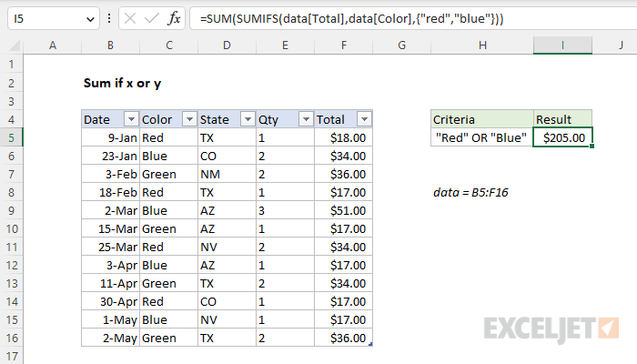This screenshot has width=637, height=364.
Task: Select the 2-Mar date cell
Action: pos(110,210)
